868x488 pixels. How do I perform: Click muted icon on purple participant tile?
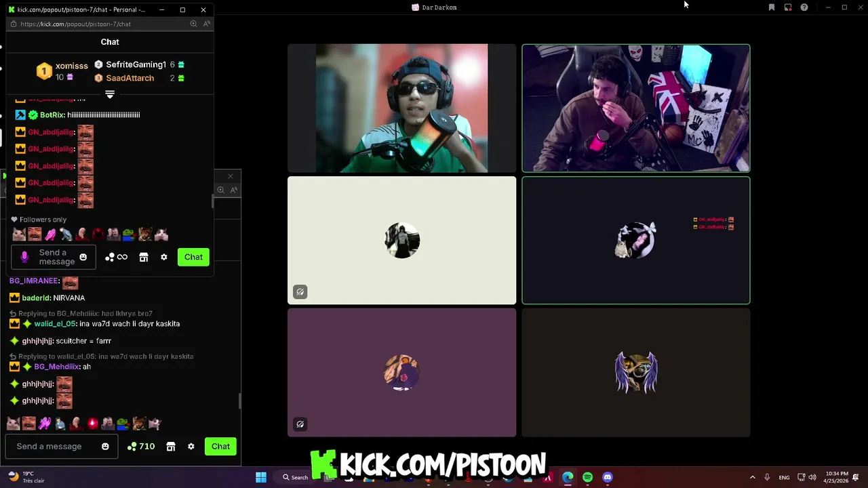[x=300, y=424]
